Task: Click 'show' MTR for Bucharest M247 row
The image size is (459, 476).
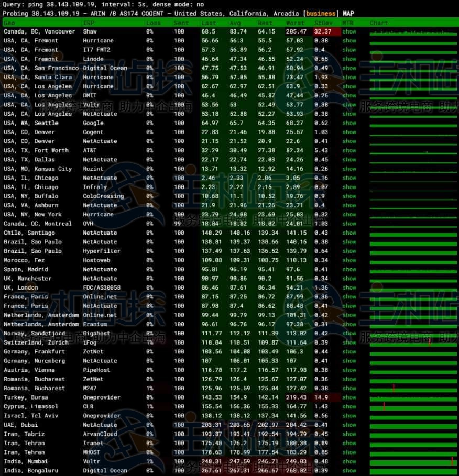Action: click(349, 388)
